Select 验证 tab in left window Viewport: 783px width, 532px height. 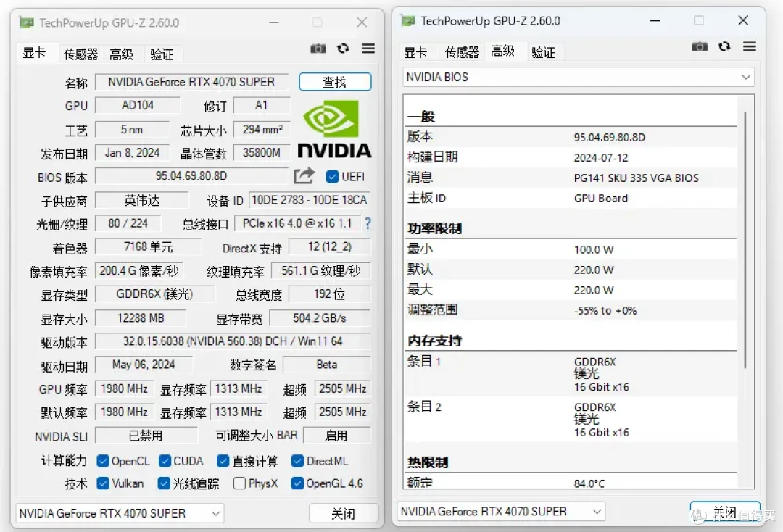click(162, 54)
